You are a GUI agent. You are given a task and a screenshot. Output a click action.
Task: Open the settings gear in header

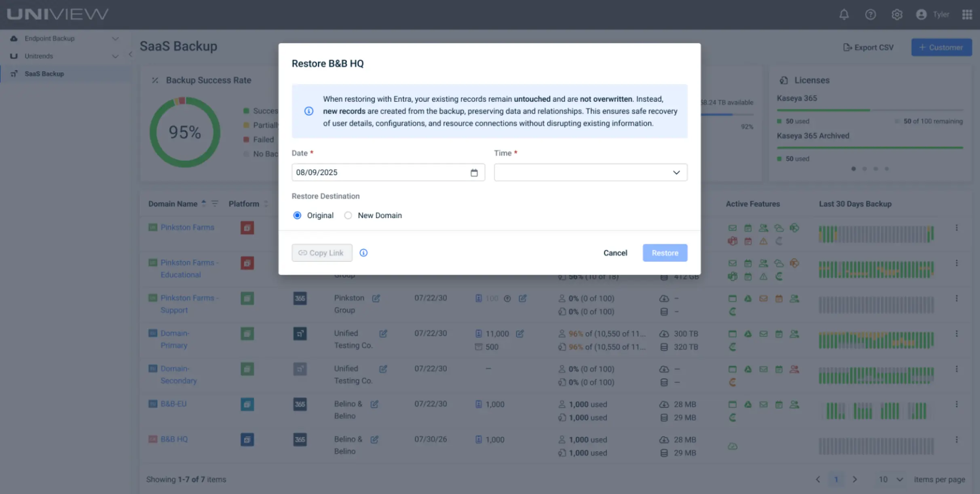[897, 15]
